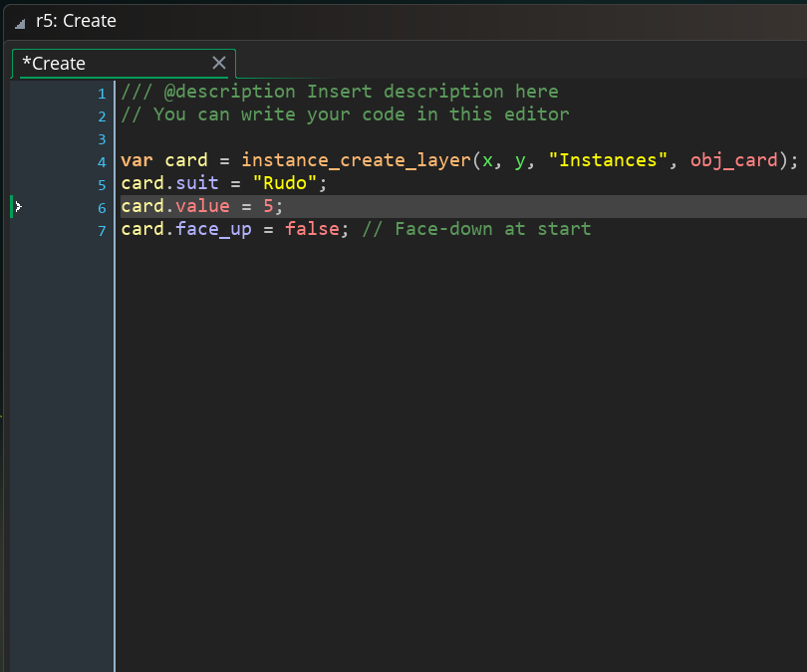Image resolution: width=807 pixels, height=672 pixels.
Task: Click line number 2 in the gutter
Action: 102,116
